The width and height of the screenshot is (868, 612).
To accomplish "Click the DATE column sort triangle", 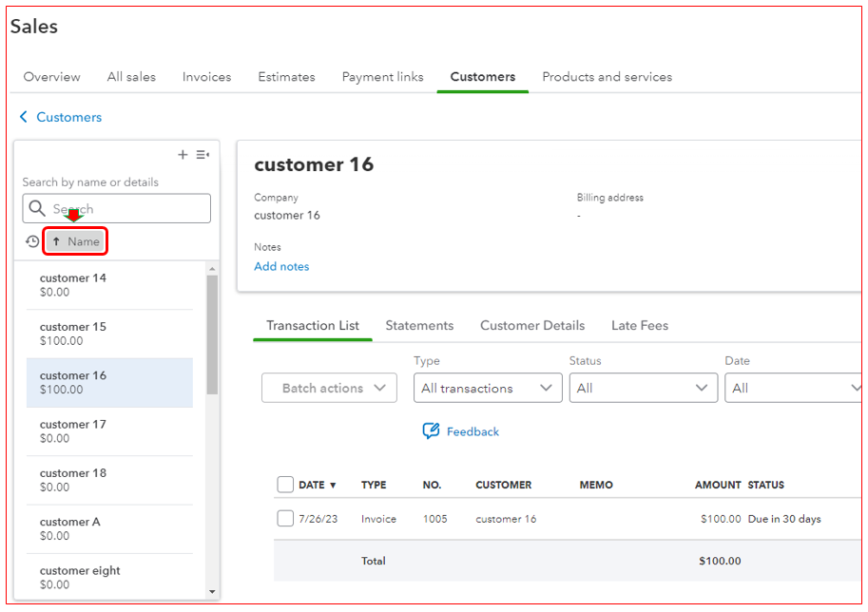I will (x=331, y=485).
